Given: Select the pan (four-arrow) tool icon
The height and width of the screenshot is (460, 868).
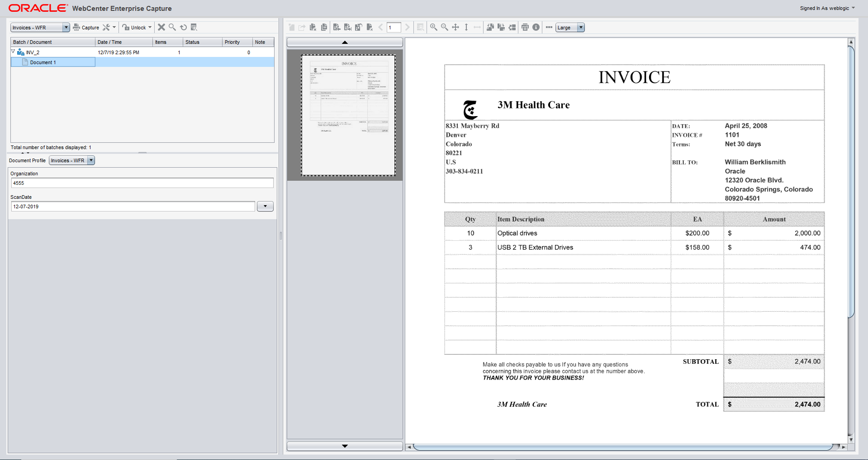Looking at the screenshot, I should 455,27.
